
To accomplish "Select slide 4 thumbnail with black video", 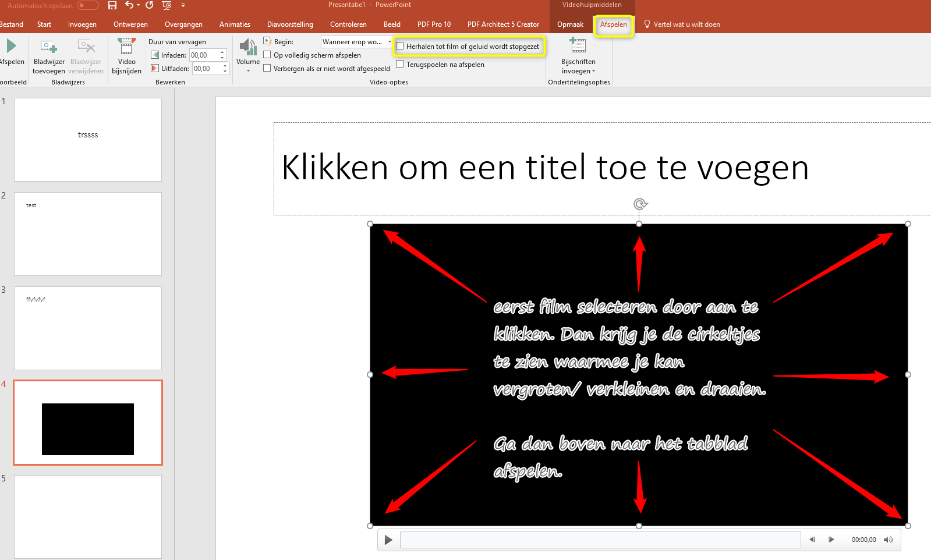I will (88, 423).
